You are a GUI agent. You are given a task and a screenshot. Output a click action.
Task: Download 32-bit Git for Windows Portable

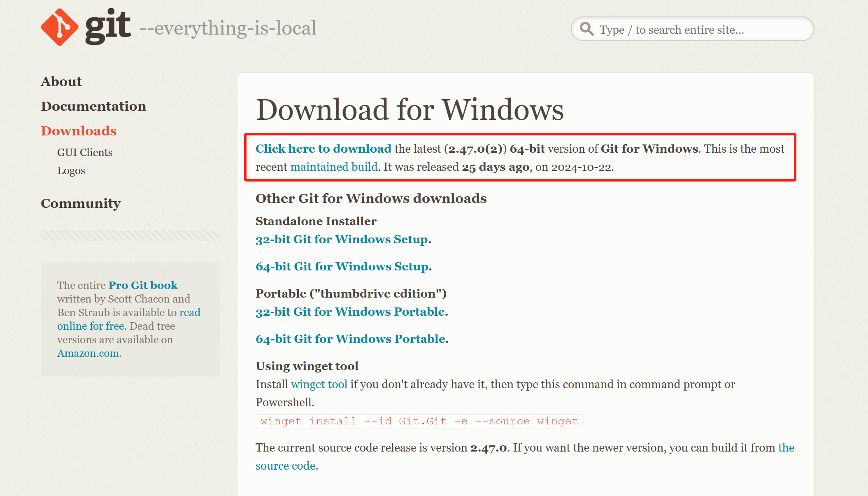pyautogui.click(x=351, y=312)
